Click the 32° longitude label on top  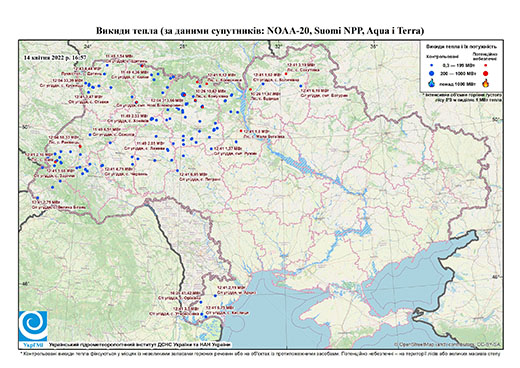(279, 46)
